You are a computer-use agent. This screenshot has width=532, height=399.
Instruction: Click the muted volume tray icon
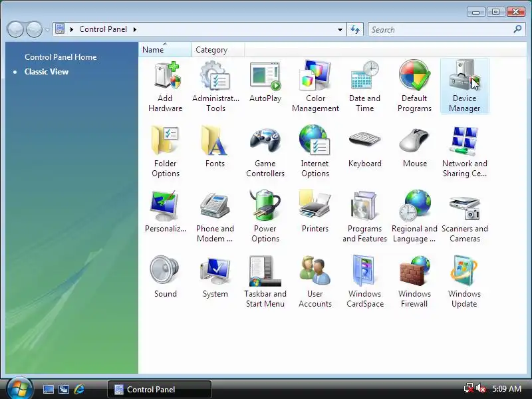(481, 388)
